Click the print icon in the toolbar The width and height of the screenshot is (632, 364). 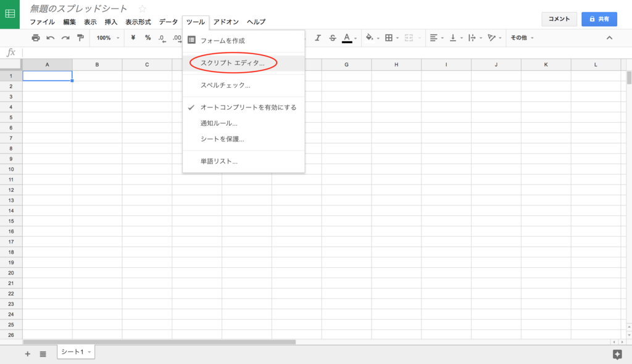tap(36, 38)
